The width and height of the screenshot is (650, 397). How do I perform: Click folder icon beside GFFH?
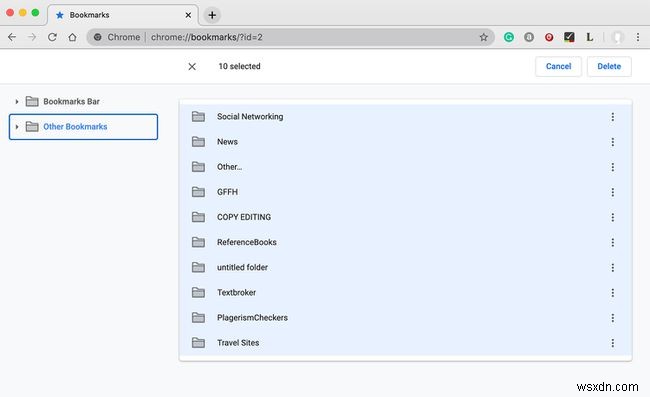(x=198, y=192)
